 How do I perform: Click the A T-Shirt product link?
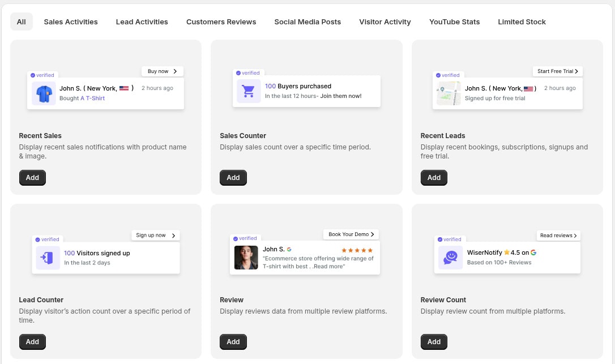[x=92, y=99]
